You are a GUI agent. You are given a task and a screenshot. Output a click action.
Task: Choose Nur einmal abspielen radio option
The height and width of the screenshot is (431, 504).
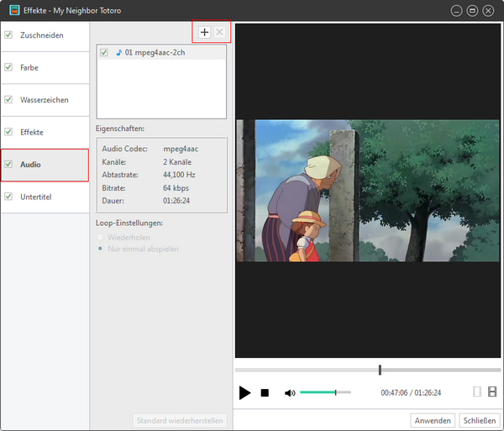tap(100, 249)
